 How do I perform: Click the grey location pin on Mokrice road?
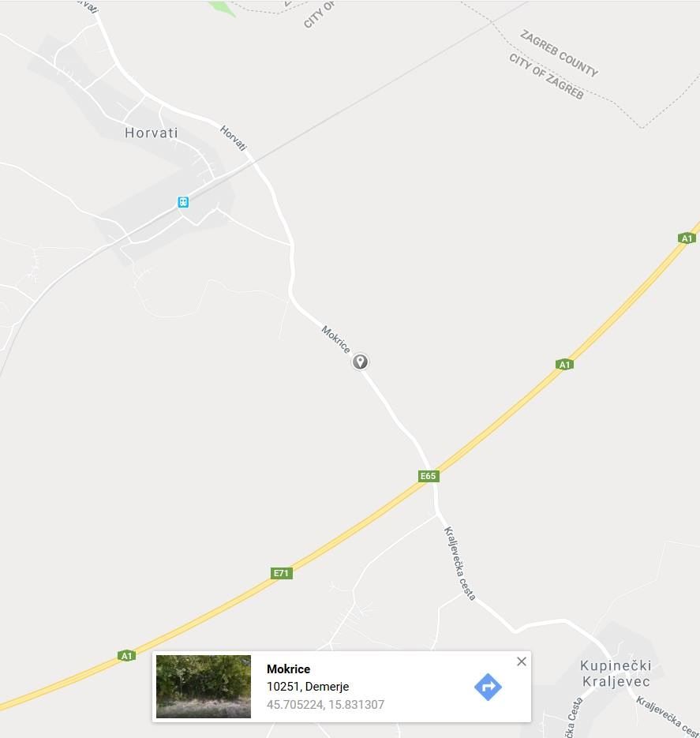[x=361, y=362]
